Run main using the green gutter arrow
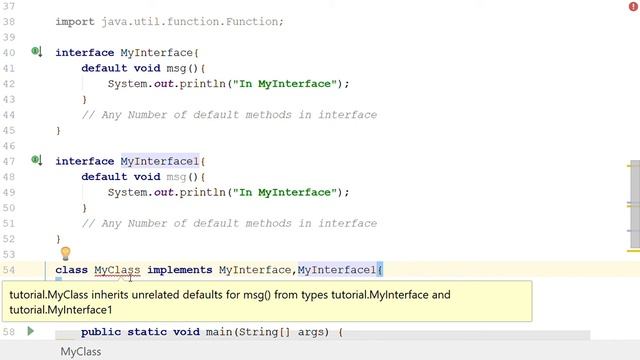Image resolution: width=640 pixels, height=360 pixels. click(31, 331)
